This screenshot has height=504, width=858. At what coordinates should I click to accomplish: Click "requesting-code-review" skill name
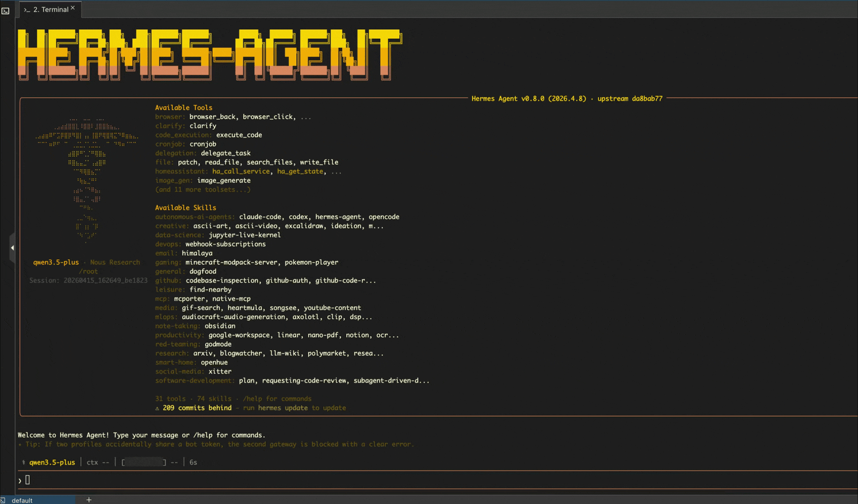(304, 381)
